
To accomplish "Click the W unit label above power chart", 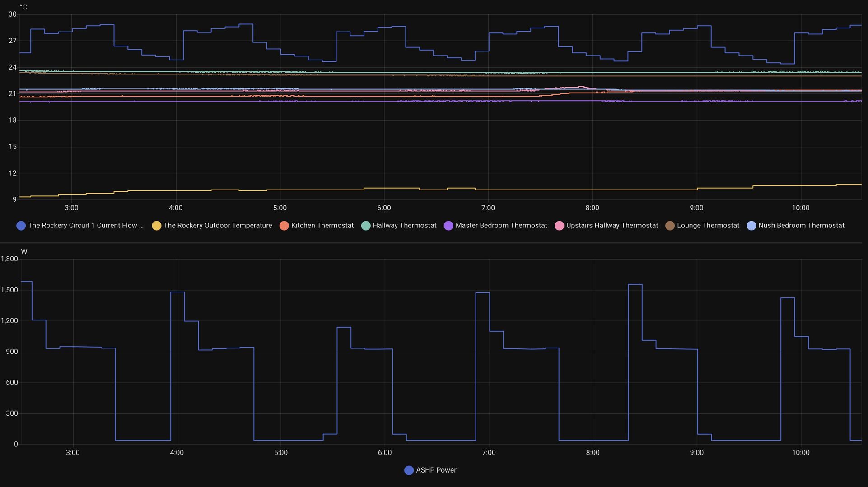I will pyautogui.click(x=24, y=252).
